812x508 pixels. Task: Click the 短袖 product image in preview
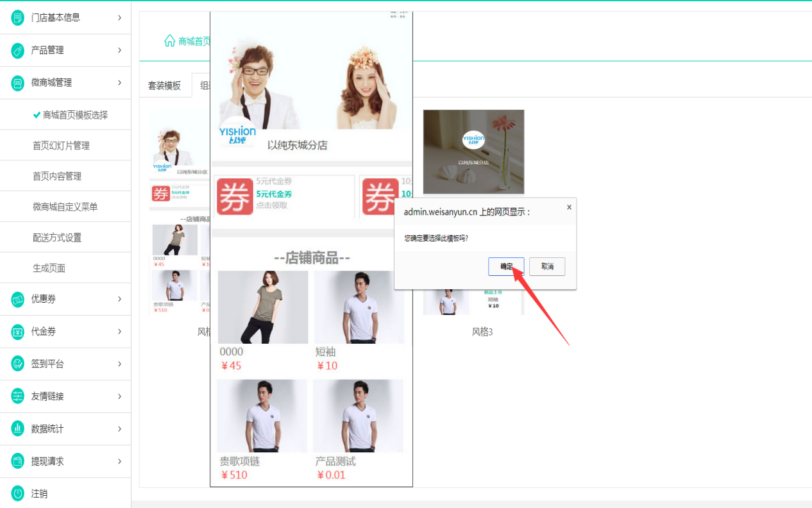[x=359, y=307]
